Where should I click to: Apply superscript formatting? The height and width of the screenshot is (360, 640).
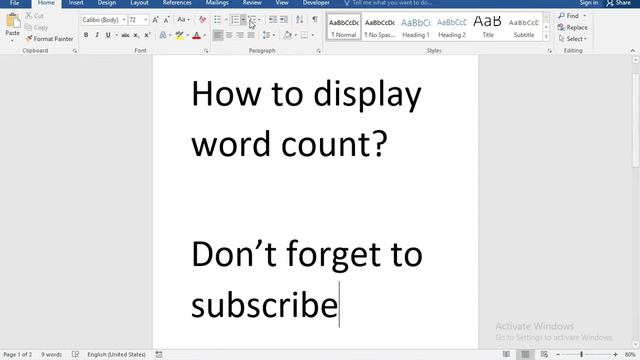click(x=147, y=36)
